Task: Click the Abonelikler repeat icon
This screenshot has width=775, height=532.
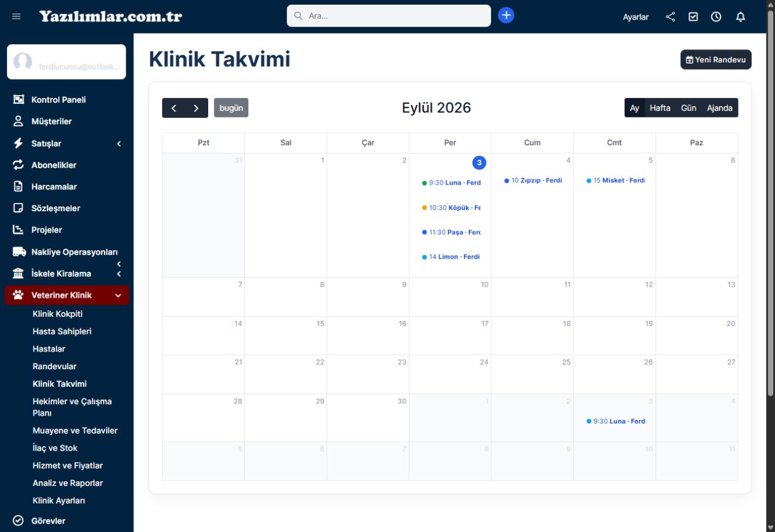Action: point(18,165)
